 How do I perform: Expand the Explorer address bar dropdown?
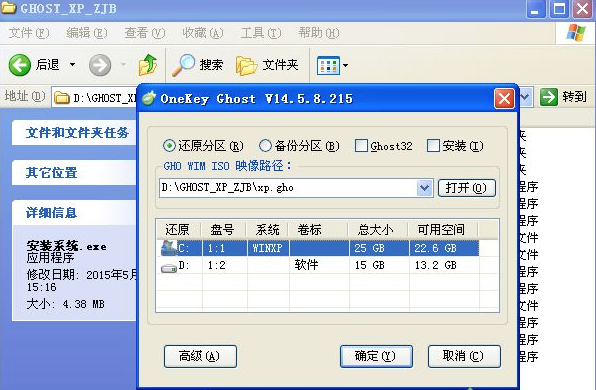tap(525, 97)
